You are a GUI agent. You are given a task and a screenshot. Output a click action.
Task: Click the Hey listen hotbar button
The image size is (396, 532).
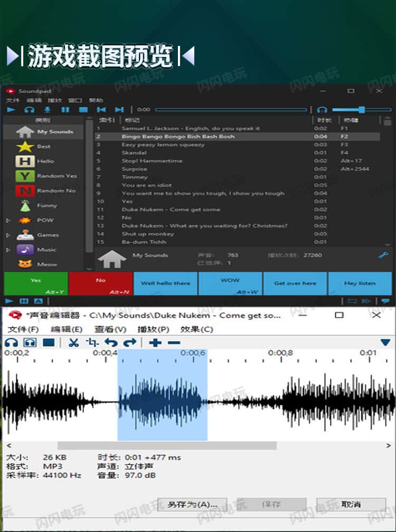click(360, 283)
